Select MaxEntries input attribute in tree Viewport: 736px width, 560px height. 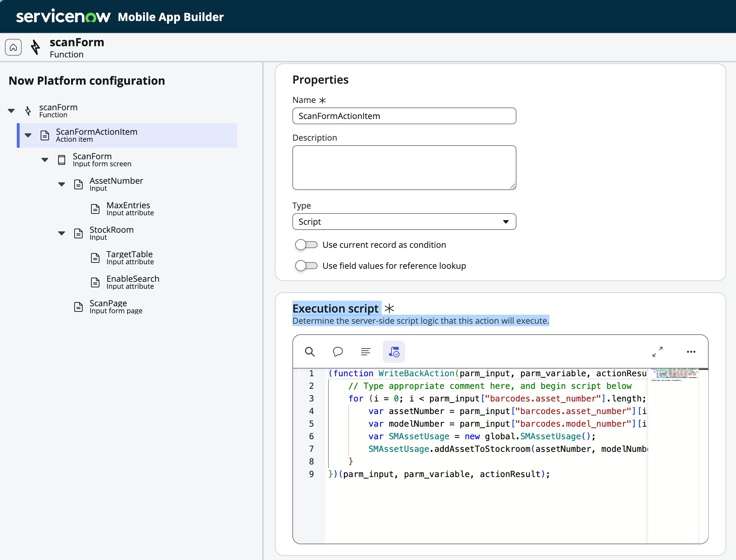pos(130,209)
